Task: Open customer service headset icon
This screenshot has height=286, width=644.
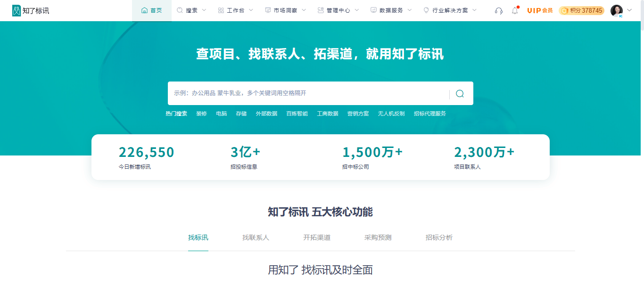Action: coord(499,11)
